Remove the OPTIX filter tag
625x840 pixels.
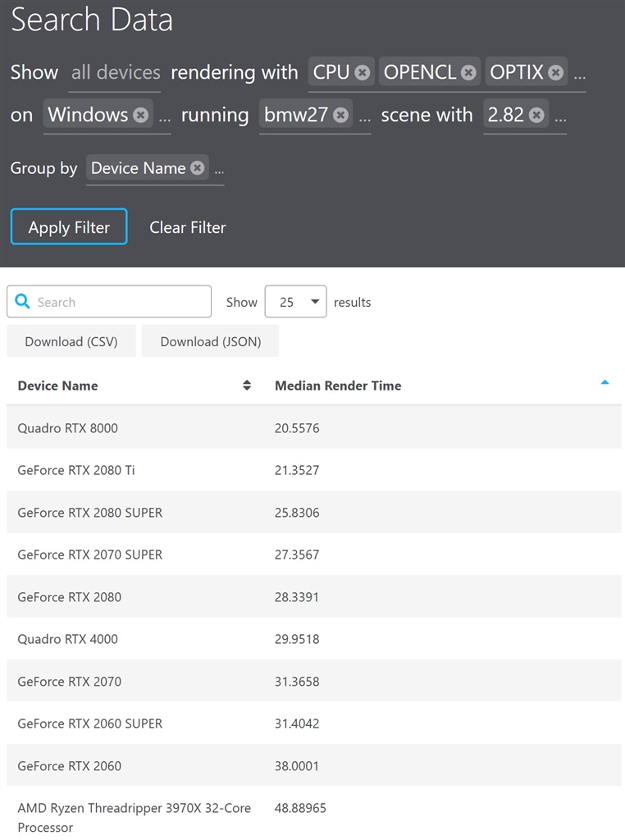point(555,73)
